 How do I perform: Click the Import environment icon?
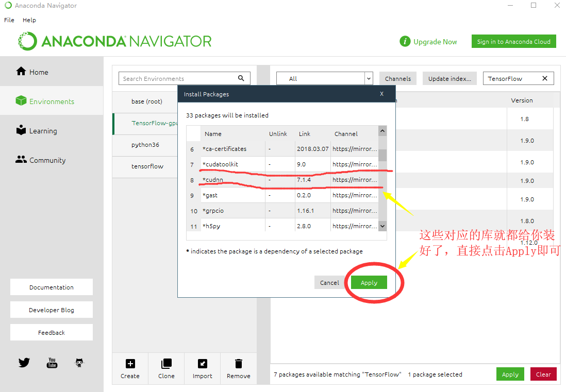coord(203,364)
